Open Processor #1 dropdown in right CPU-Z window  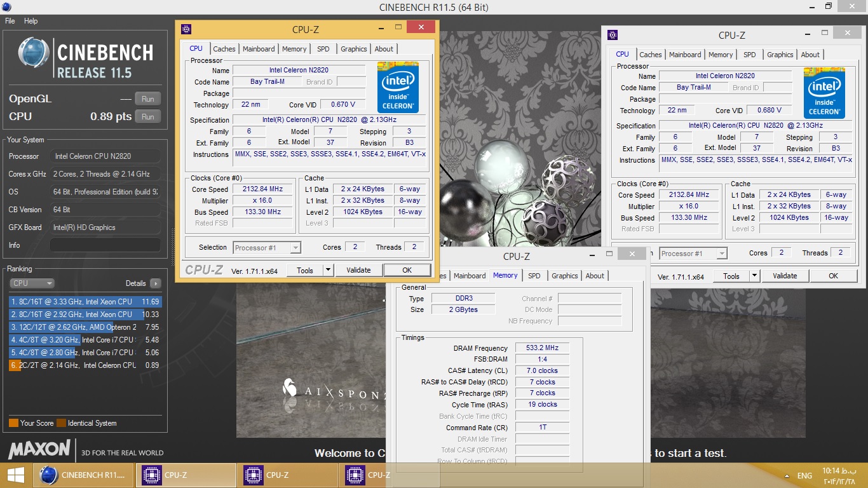click(693, 254)
